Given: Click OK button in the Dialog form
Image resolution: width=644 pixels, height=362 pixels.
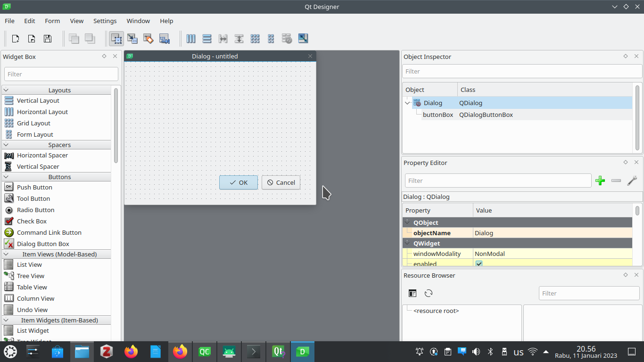Looking at the screenshot, I should [239, 182].
